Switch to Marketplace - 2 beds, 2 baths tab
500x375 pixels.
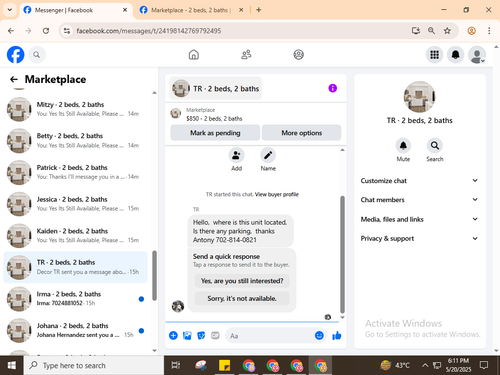[192, 10]
